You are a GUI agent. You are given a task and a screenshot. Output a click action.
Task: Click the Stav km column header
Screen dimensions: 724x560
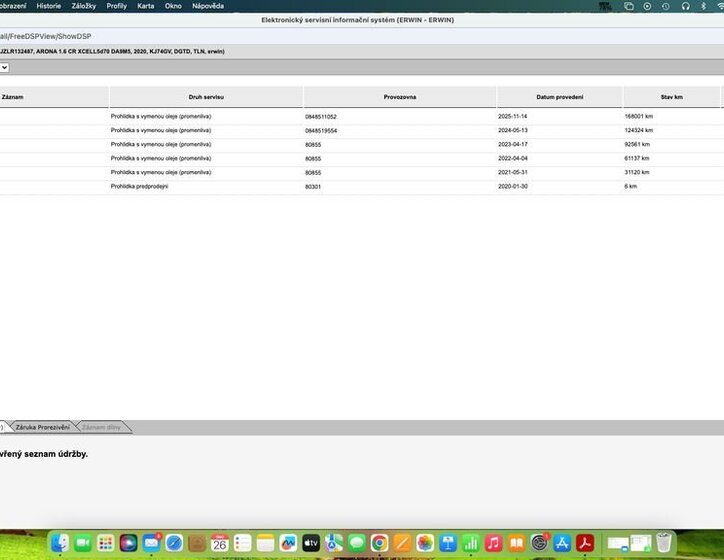pos(671,97)
